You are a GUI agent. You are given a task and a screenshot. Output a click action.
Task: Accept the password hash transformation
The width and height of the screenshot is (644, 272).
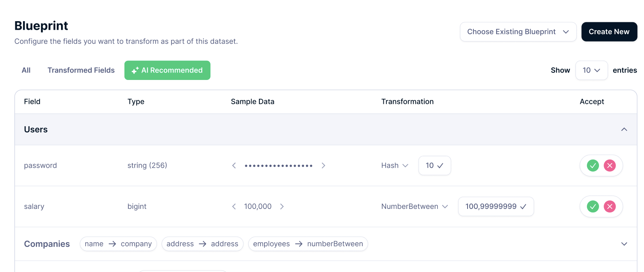coord(593,166)
